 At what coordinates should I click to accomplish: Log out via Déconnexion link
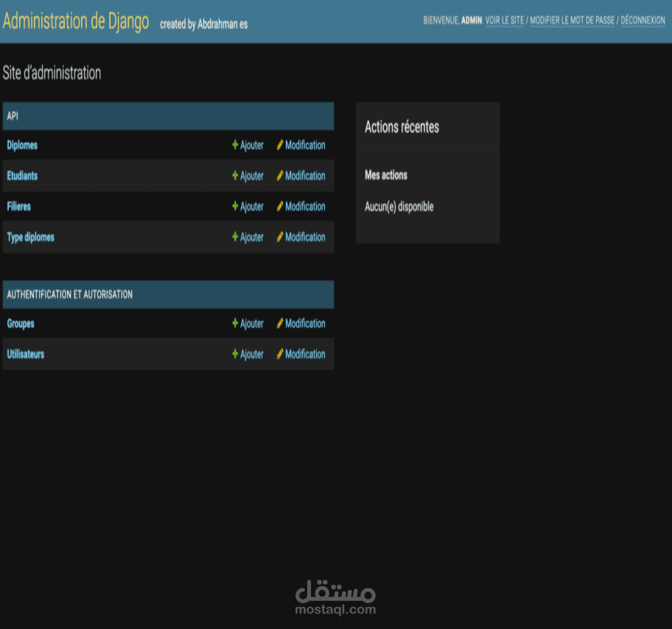pyautogui.click(x=643, y=20)
